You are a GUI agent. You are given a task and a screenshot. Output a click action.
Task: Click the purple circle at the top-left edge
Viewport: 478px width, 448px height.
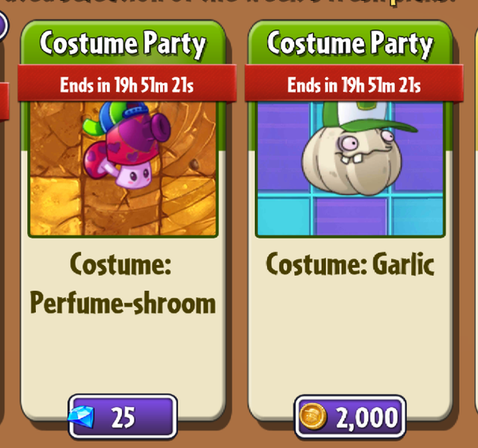tap(2, 25)
